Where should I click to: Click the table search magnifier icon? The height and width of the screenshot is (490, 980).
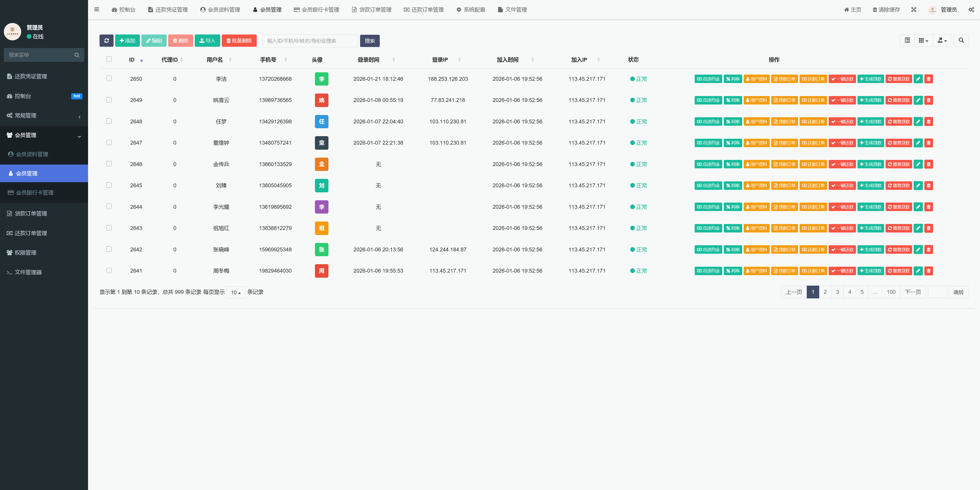click(961, 40)
